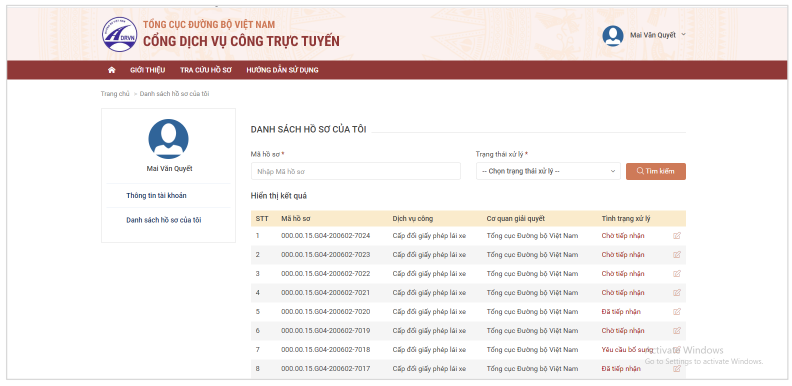The width and height of the screenshot is (792, 386).
Task: Click the Mã hồ sơ column header
Action: point(295,219)
